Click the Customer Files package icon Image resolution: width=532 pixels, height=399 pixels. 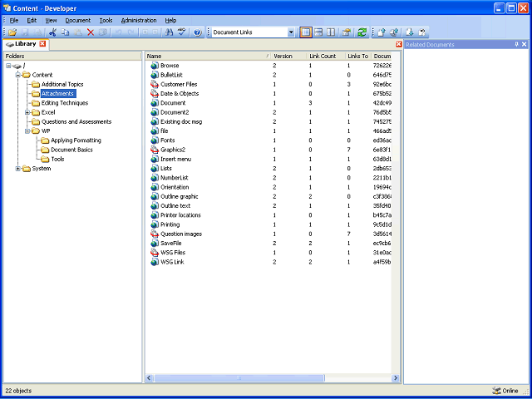coord(155,84)
